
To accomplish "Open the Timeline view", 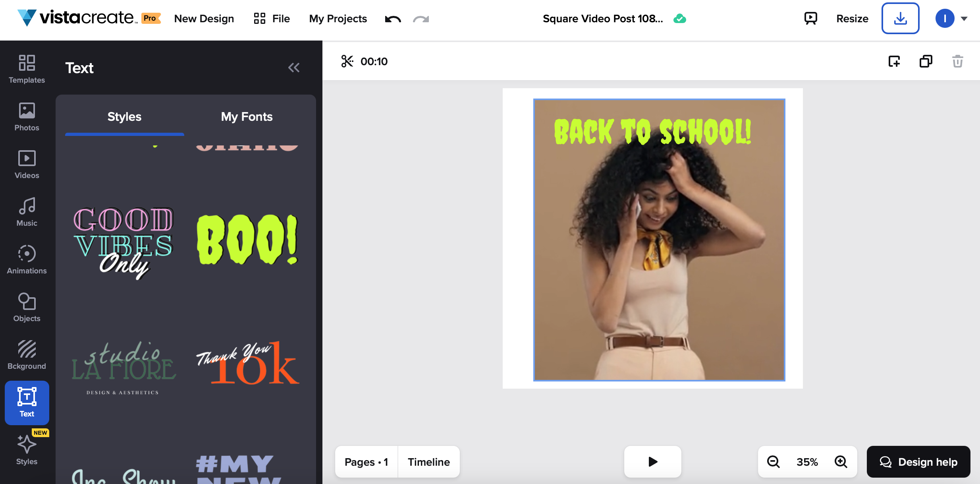I will (429, 462).
